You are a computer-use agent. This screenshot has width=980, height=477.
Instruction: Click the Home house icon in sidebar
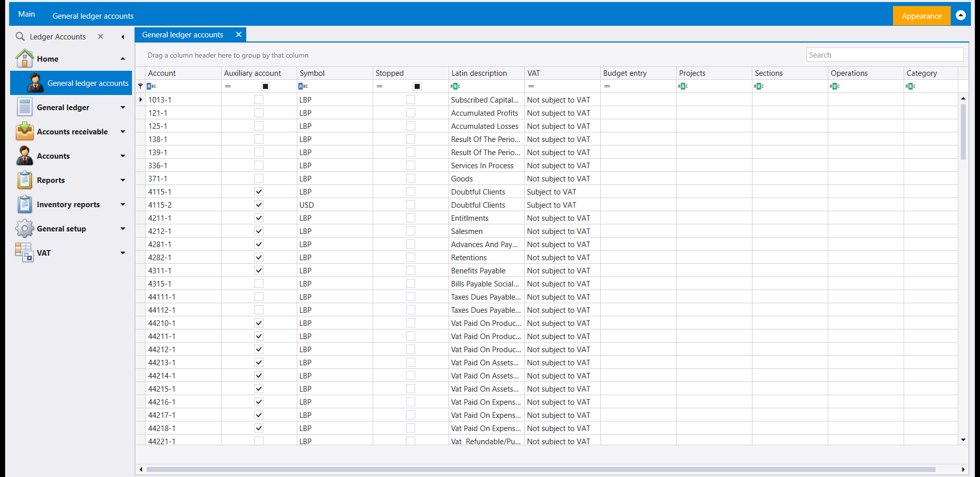click(x=25, y=59)
